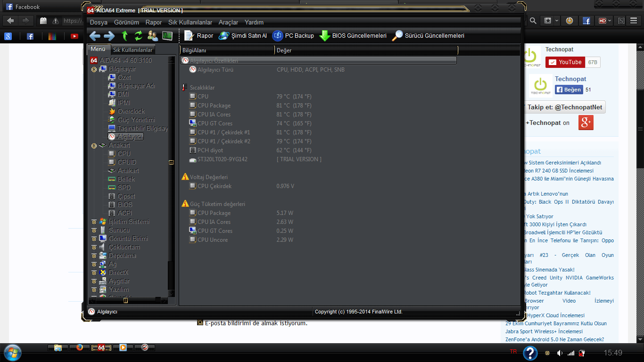Image resolution: width=644 pixels, height=362 pixels.
Task: Click the tree panel's horizontal scrollbar thumb
Action: click(125, 300)
